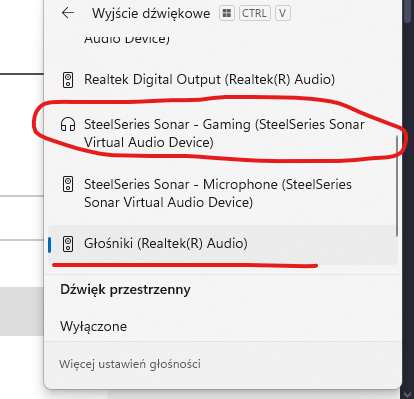Click the Windows key shortcut badge

(227, 13)
